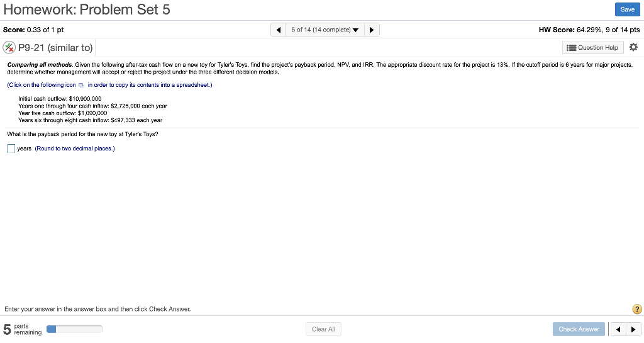Click the payback period question text
Image resolution: width=644 pixels, height=343 pixels.
(82, 134)
